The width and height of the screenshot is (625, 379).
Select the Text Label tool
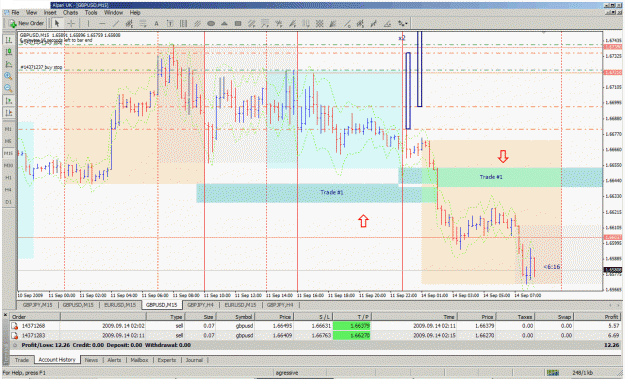tap(170, 24)
